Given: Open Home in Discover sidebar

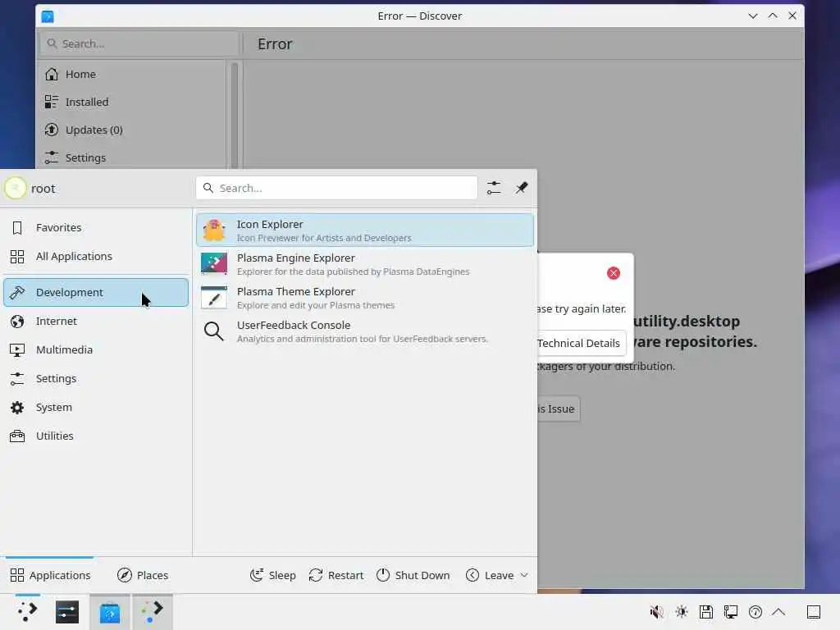Looking at the screenshot, I should click(133, 75).
